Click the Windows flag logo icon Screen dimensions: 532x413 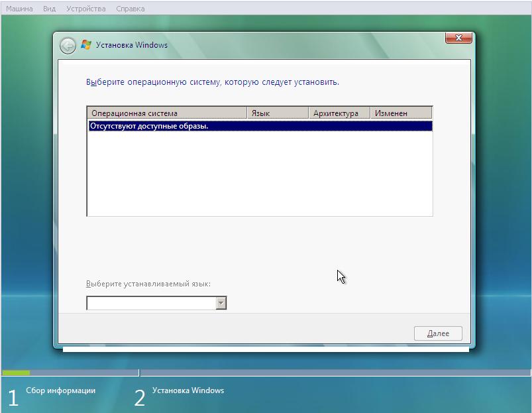point(86,45)
